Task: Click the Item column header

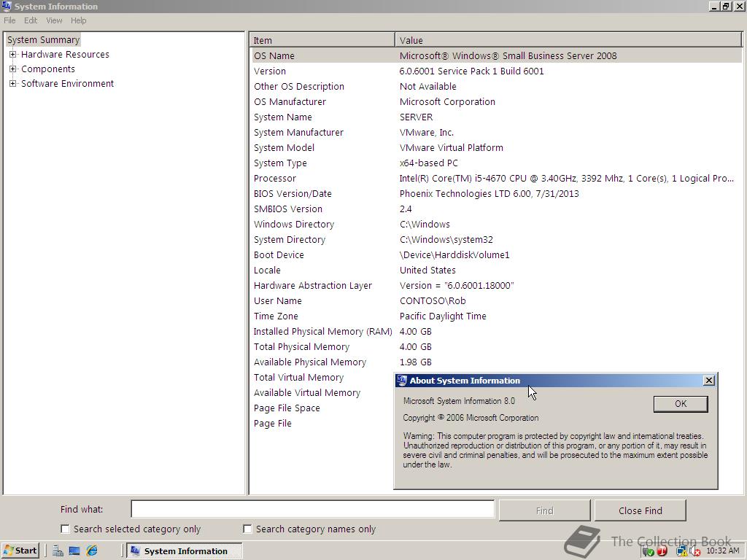Action: [x=322, y=41]
